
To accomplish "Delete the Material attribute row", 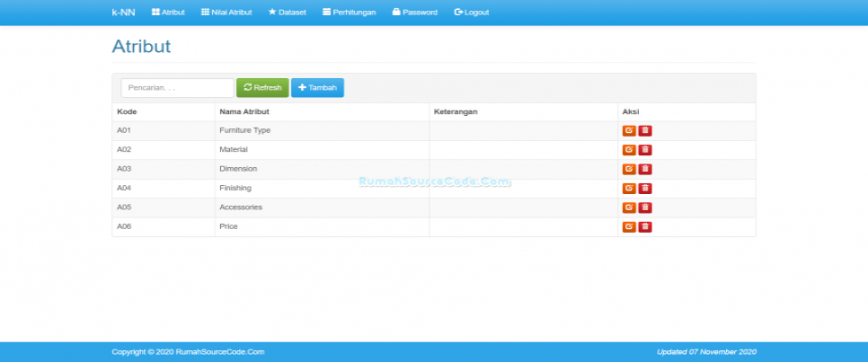I will click(x=645, y=150).
